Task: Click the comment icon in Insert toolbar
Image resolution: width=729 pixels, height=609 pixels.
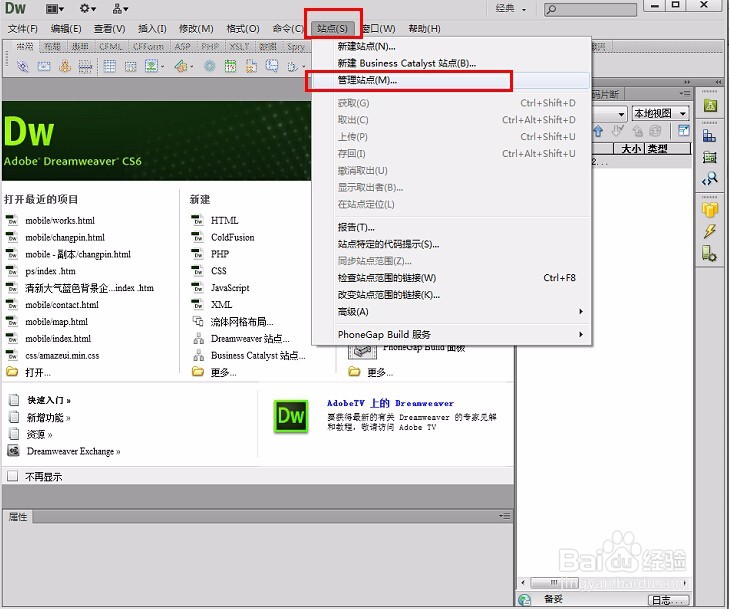Action: pyautogui.click(x=272, y=66)
